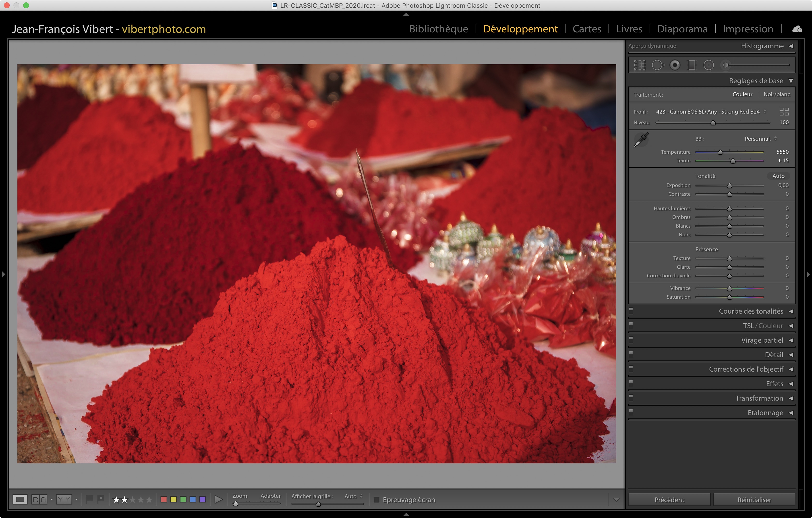The width and height of the screenshot is (812, 518).
Task: Enable the Epreuvage écran checkbox
Action: click(x=377, y=499)
